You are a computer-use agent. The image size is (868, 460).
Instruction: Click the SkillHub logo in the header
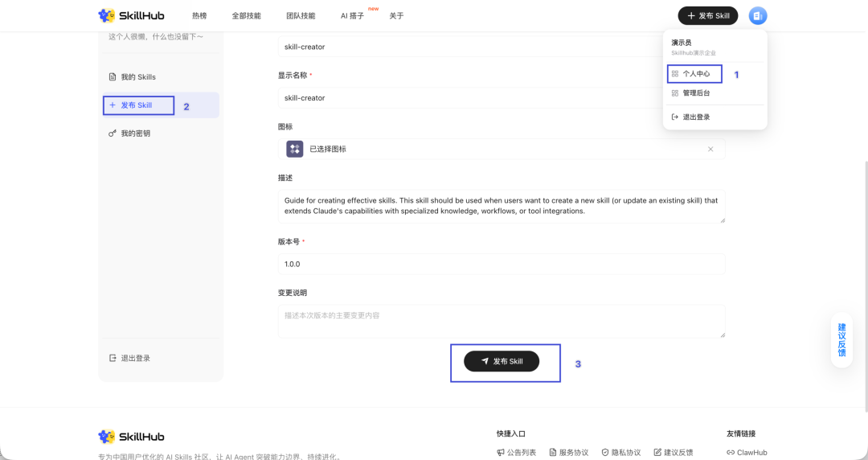[131, 15]
